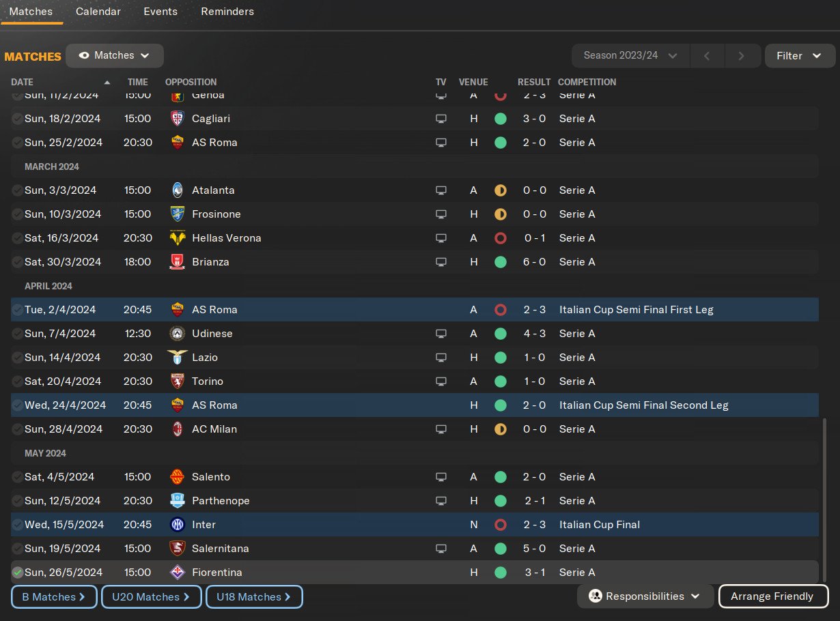Screen dimensions: 840x621
Task: Toggle checkmark beside Sun, 18/2/2024 Cagliari match
Action: click(x=18, y=118)
